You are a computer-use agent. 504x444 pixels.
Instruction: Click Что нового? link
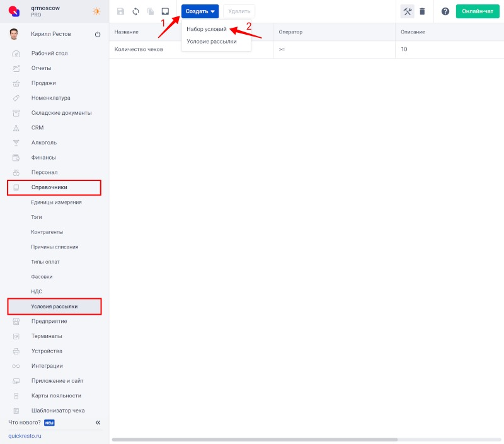[x=25, y=423]
